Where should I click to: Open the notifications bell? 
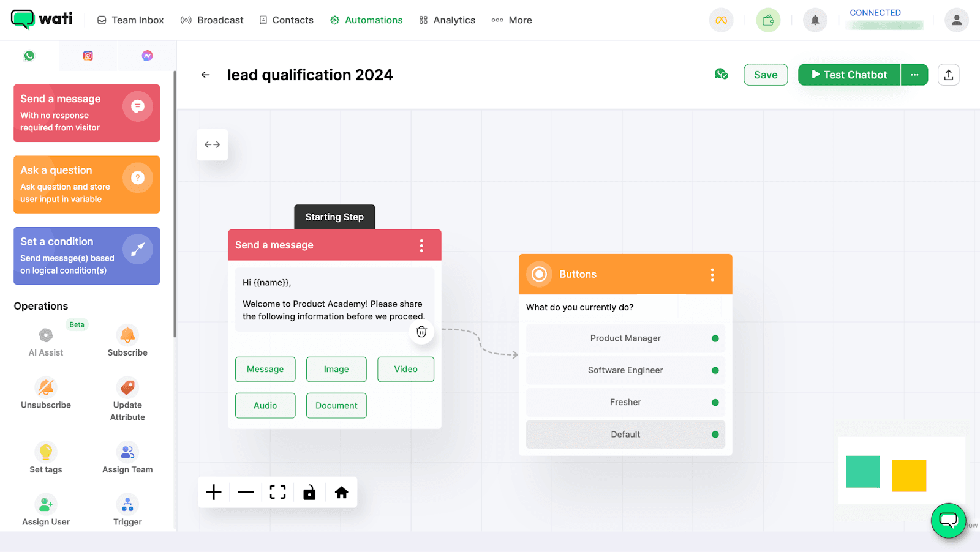pyautogui.click(x=815, y=20)
